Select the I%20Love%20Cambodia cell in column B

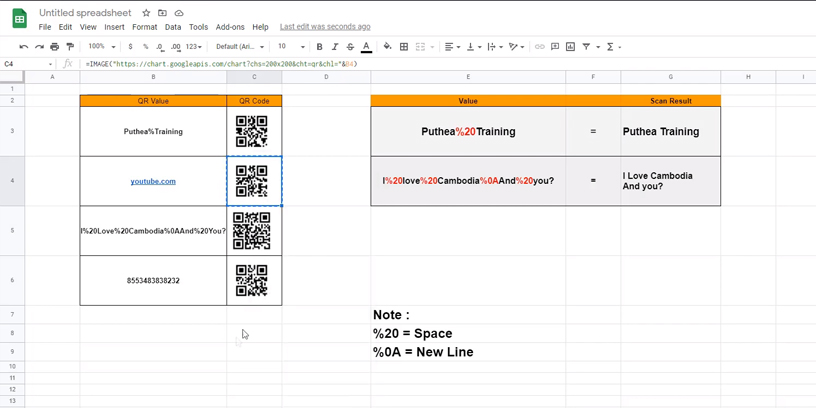pyautogui.click(x=153, y=231)
